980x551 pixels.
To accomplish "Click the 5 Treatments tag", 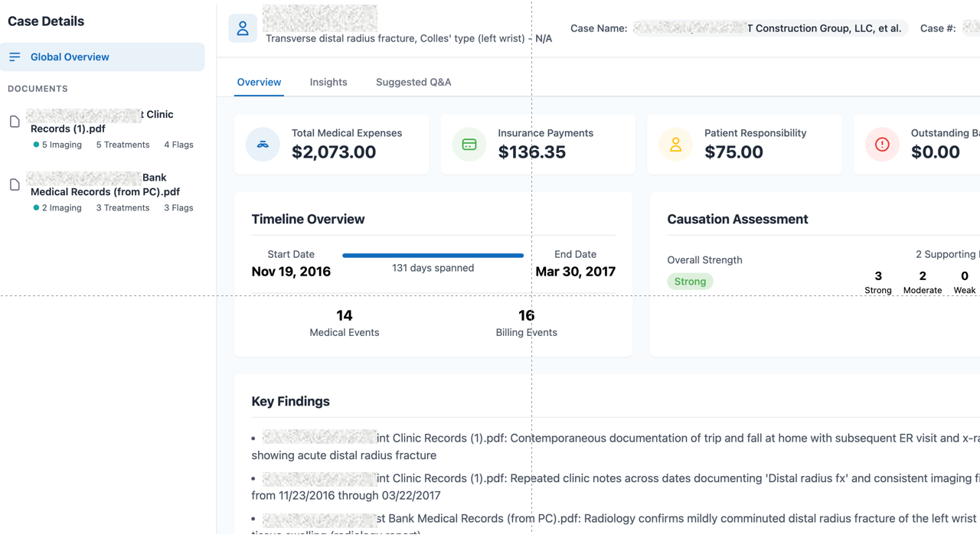I will pos(122,145).
